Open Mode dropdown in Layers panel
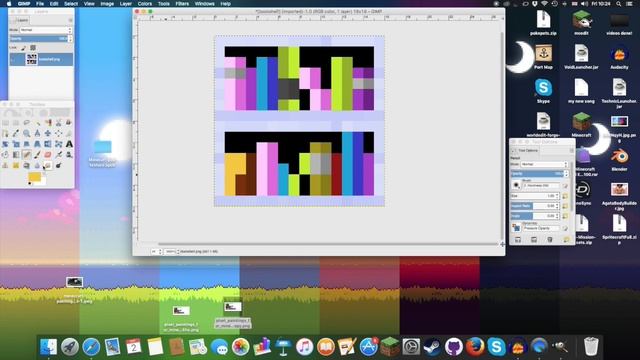The image size is (640, 360). pyautogui.click(x=46, y=30)
